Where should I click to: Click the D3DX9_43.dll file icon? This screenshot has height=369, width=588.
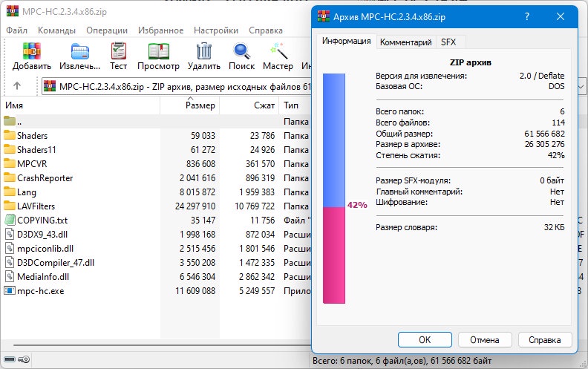tap(10, 234)
